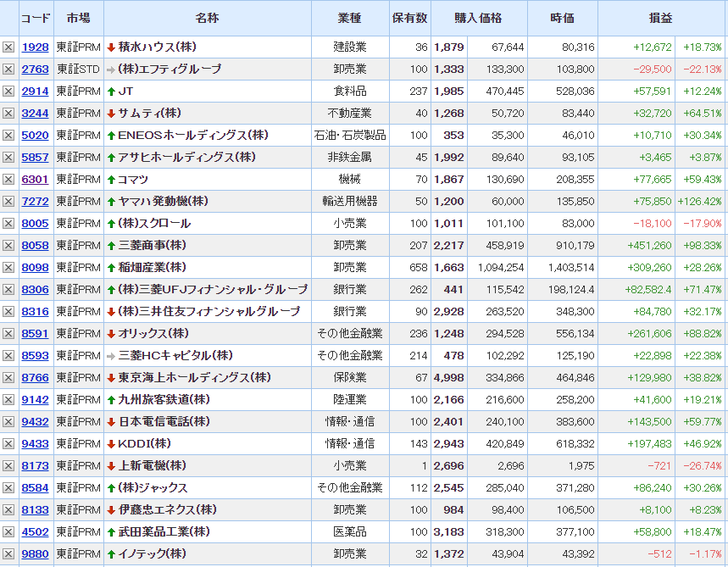Open stock code link 1928
This screenshot has height=567, width=728.
(x=35, y=47)
